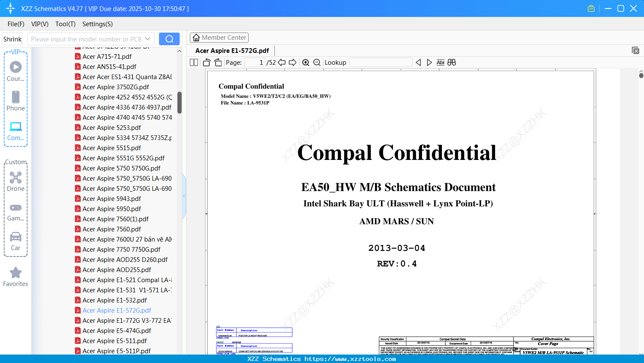Click the page number field
The height and width of the screenshot is (363, 644).
pyautogui.click(x=255, y=63)
